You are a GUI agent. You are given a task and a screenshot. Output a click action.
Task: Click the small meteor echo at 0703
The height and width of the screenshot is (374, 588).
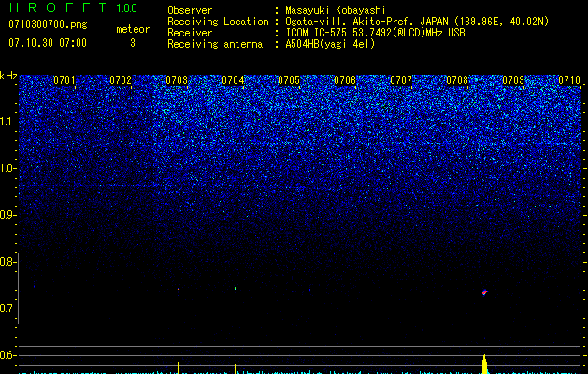179,289
